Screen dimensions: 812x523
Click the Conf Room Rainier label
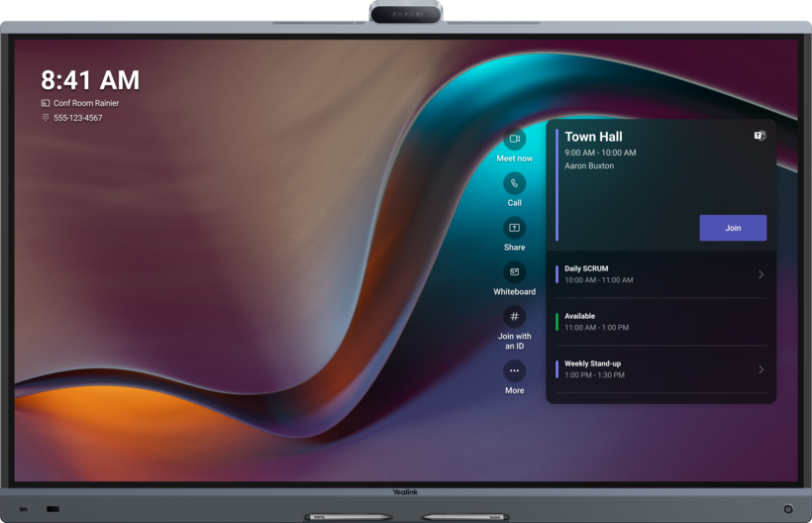point(86,103)
